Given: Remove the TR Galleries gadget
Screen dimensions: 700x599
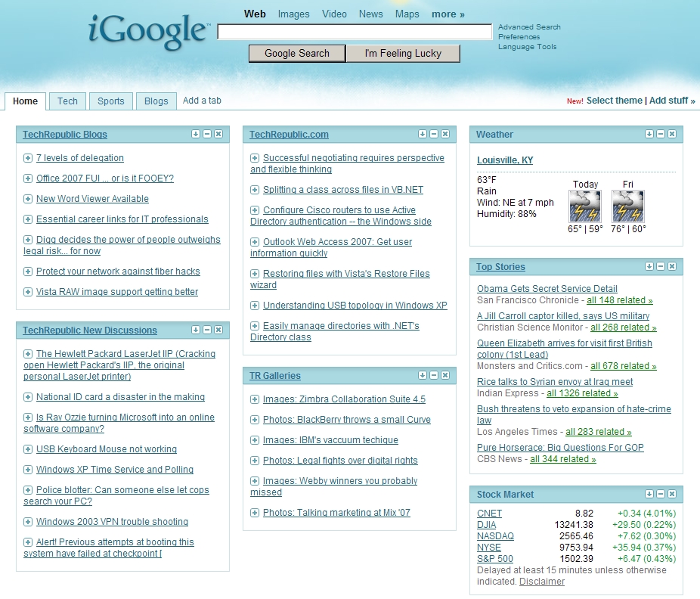Looking at the screenshot, I should coord(445,375).
